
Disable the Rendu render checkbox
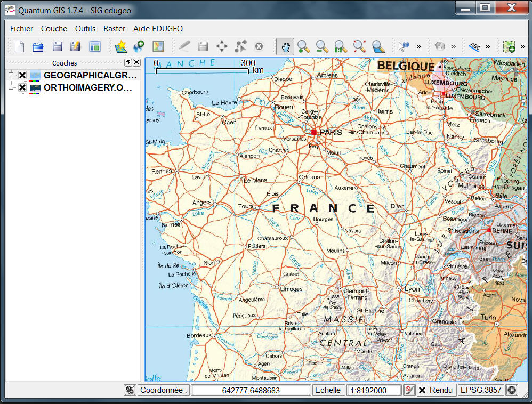(x=422, y=390)
